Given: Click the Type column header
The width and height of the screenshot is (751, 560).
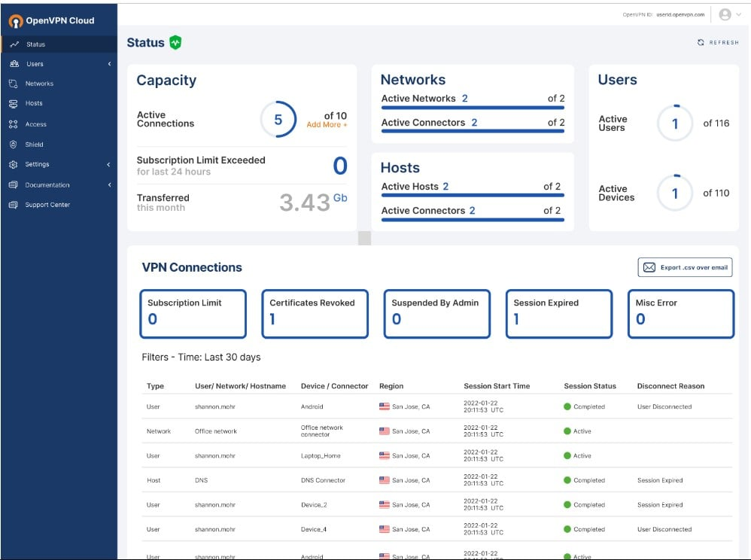Looking at the screenshot, I should pos(155,385).
